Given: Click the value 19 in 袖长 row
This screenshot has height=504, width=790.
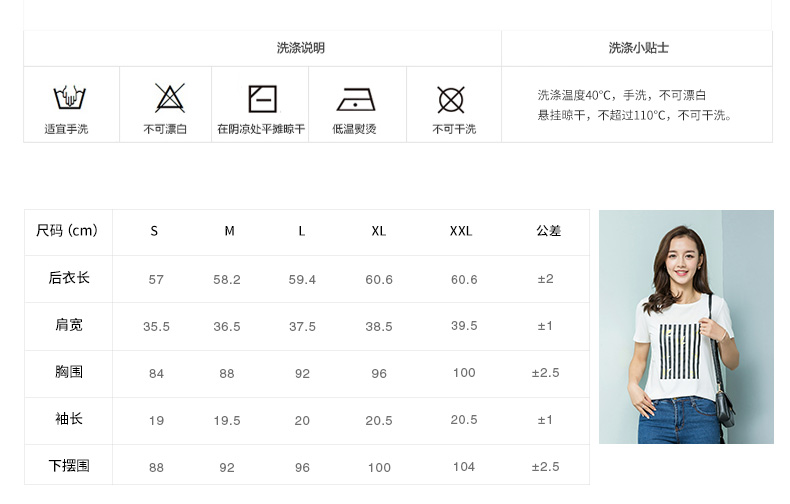Looking at the screenshot, I should click(156, 421).
